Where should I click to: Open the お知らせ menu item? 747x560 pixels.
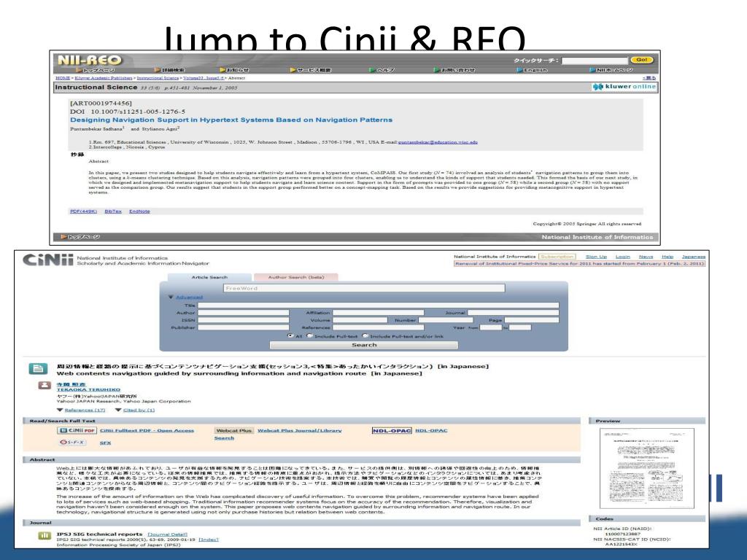pyautogui.click(x=234, y=70)
